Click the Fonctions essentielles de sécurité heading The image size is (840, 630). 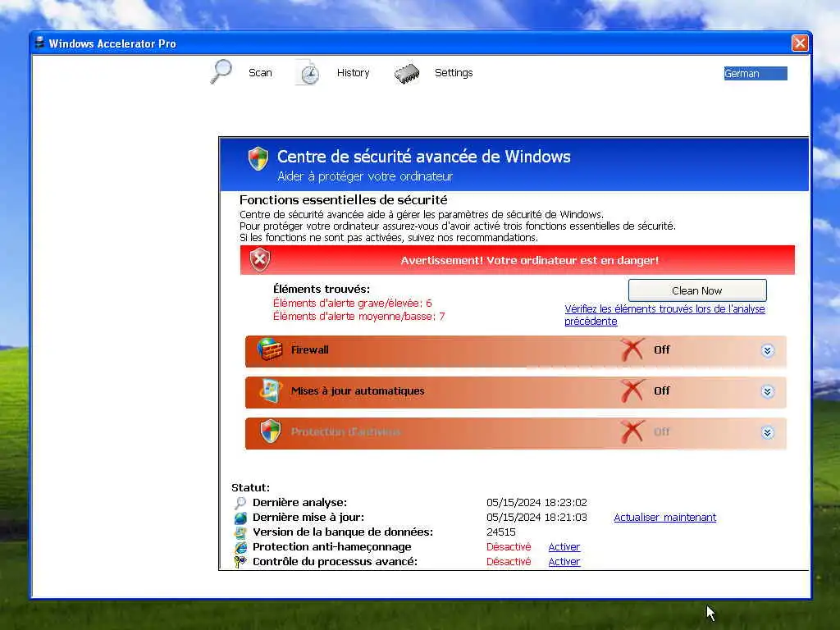[x=344, y=200]
